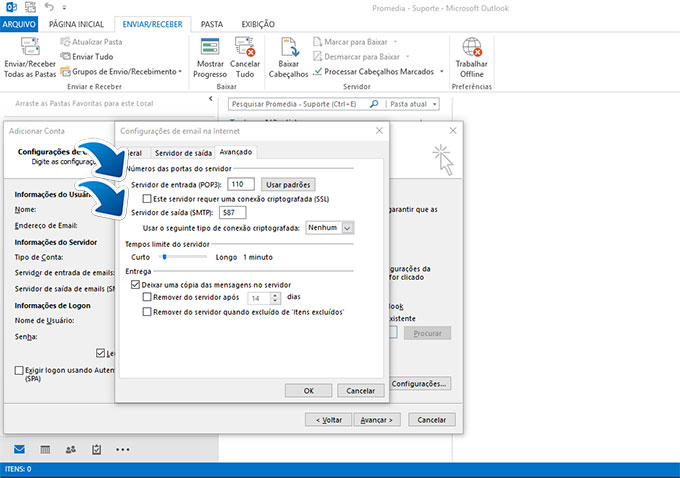680x478 pixels.
Task: Close Configurações de email na Internet dialog
Action: (x=379, y=131)
